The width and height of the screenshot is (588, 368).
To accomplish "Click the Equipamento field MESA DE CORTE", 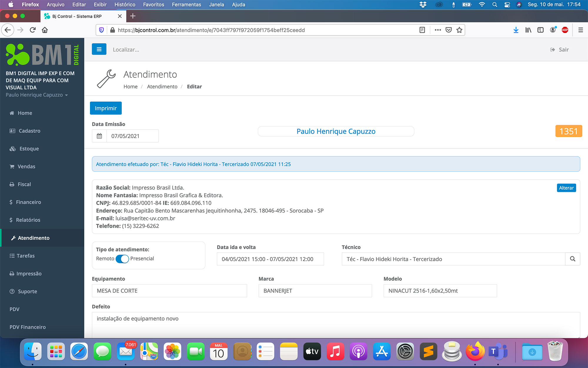I will coord(169,291).
